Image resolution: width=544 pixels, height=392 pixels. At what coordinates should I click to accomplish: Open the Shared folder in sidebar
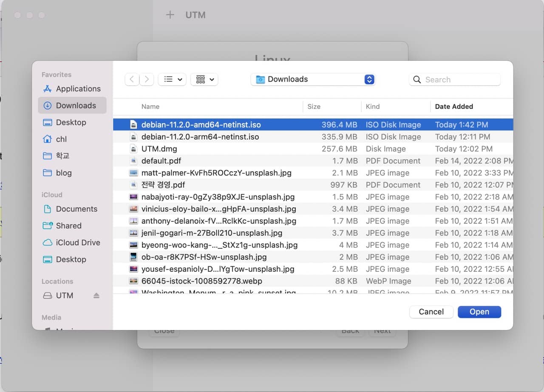(72, 226)
